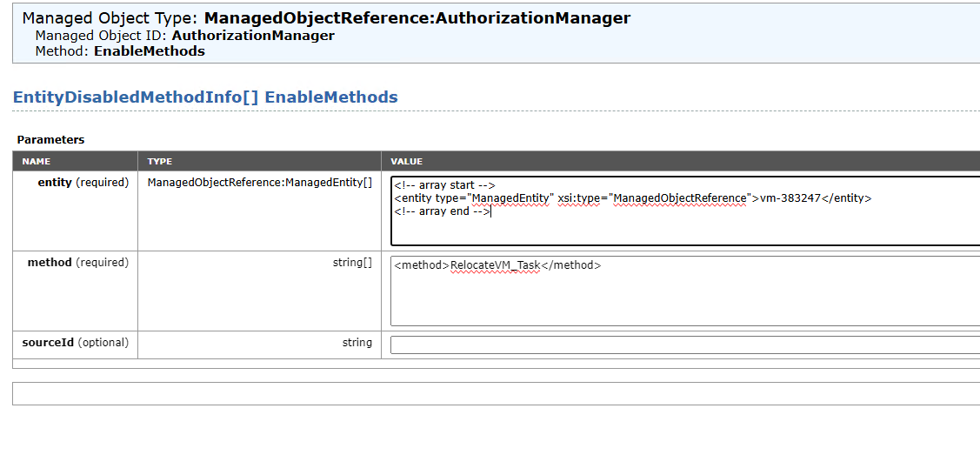Click the "array end" comment line
Screen dimensions: 980x455
coord(442,211)
